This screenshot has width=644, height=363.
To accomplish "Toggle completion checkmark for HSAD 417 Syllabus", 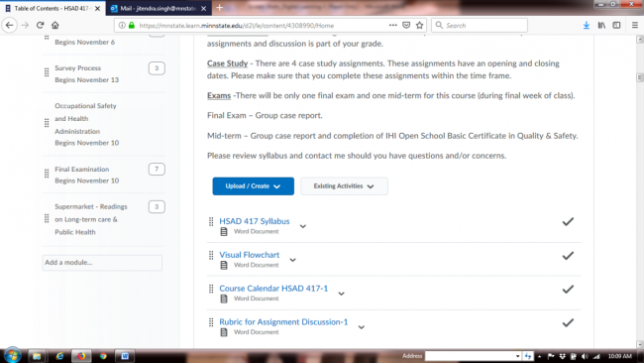I will click(x=568, y=221).
